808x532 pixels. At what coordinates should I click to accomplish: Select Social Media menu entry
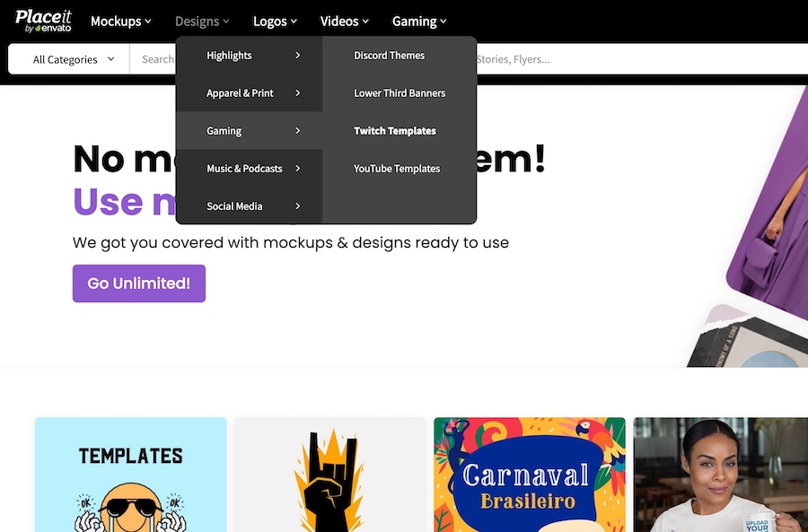click(249, 206)
